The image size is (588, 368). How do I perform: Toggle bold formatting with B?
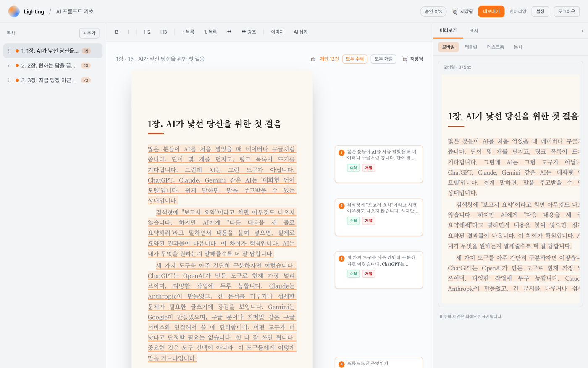tap(117, 32)
